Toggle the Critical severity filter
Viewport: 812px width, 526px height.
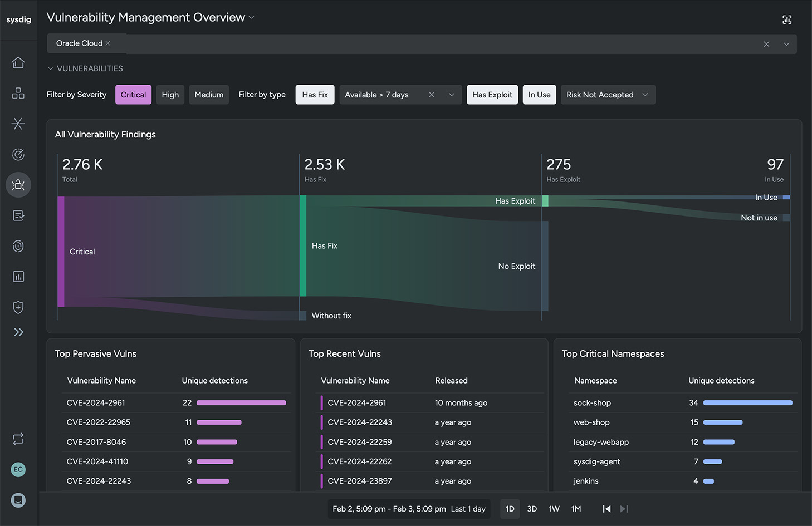coord(133,95)
